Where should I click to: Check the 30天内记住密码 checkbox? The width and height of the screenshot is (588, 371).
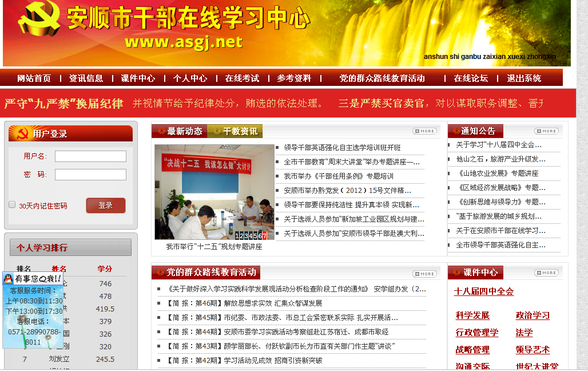[x=12, y=205]
